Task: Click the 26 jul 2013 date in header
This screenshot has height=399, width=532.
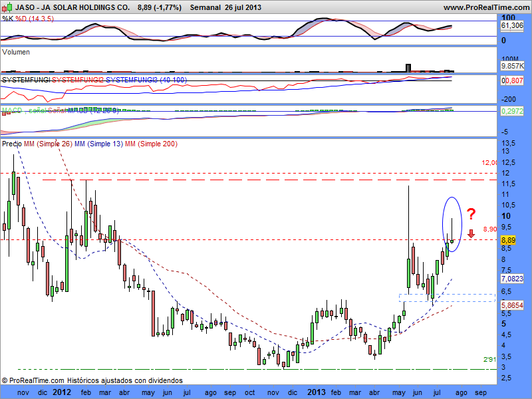Action: pos(243,7)
